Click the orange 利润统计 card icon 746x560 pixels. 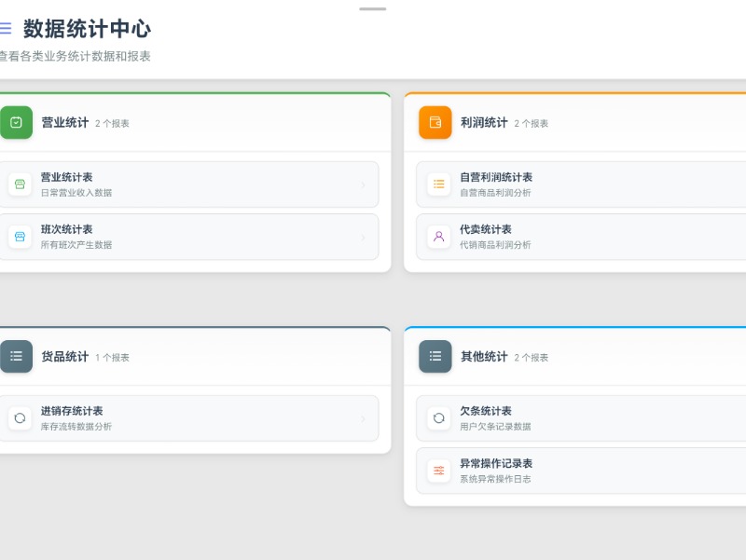[435, 122]
